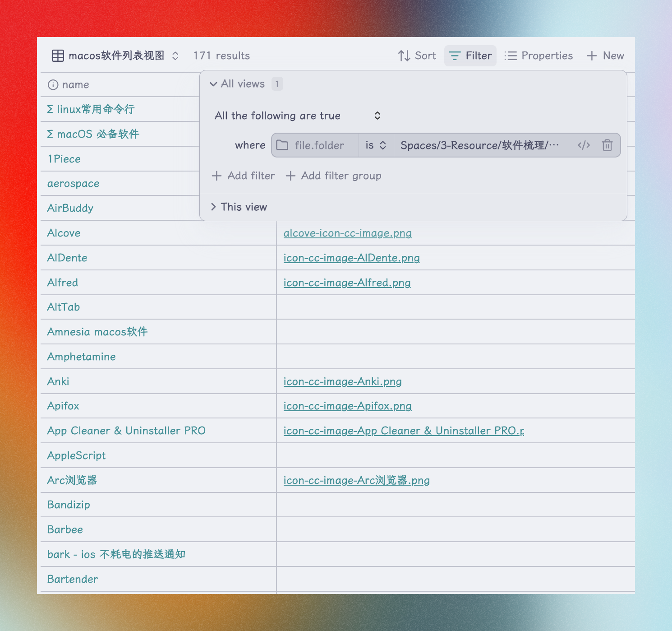Change the 'All the following are true' conjunction
This screenshot has height=631, width=672.
pos(298,116)
